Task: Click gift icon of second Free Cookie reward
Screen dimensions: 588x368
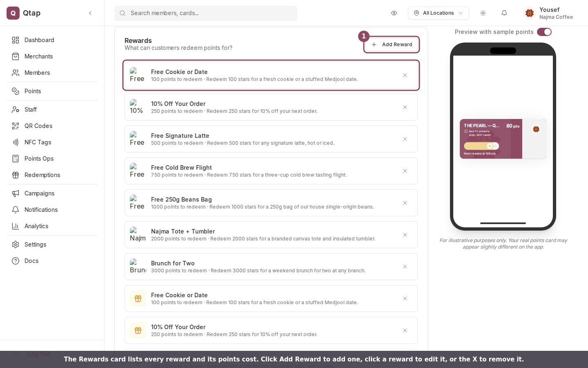Action: click(x=138, y=298)
